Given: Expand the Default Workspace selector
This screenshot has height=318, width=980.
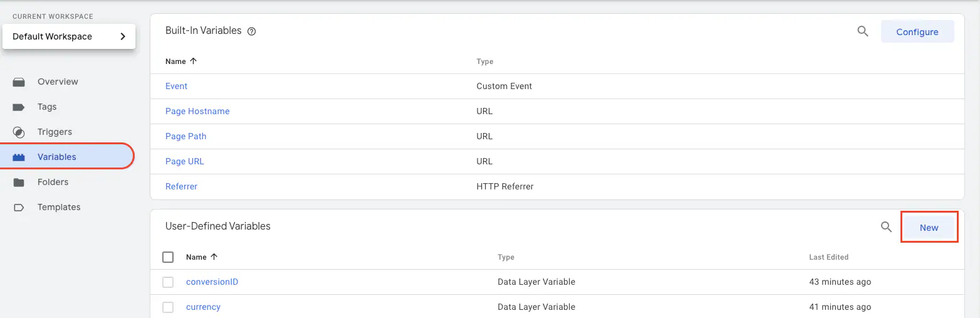Looking at the screenshot, I should click(x=69, y=36).
